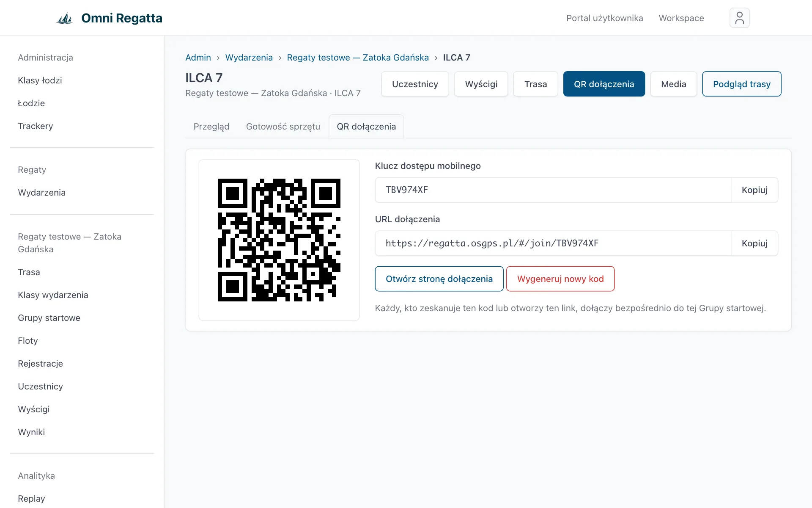Click Admin breadcrumb link
This screenshot has height=508, width=812.
[198, 58]
